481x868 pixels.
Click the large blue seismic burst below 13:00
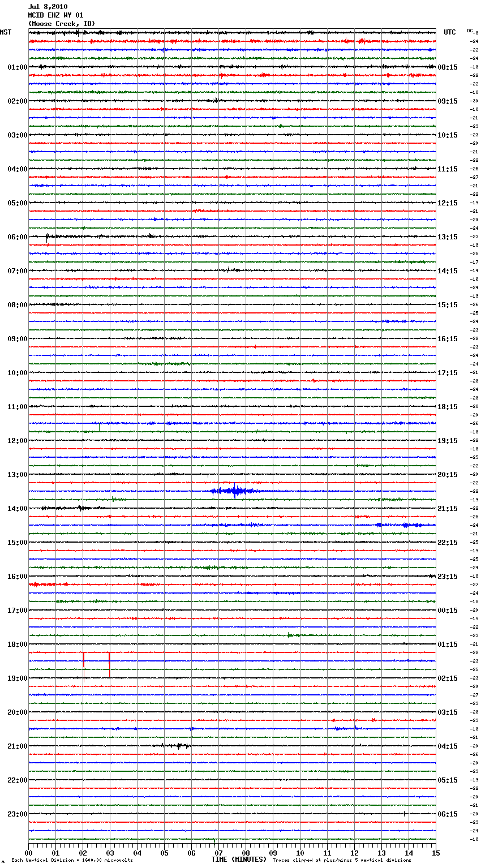pyautogui.click(x=234, y=491)
